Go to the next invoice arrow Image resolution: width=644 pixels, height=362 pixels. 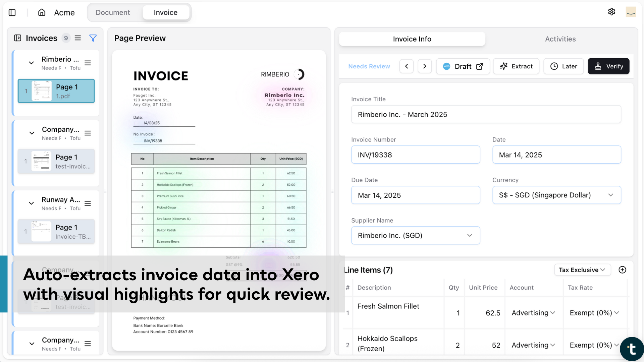point(425,66)
